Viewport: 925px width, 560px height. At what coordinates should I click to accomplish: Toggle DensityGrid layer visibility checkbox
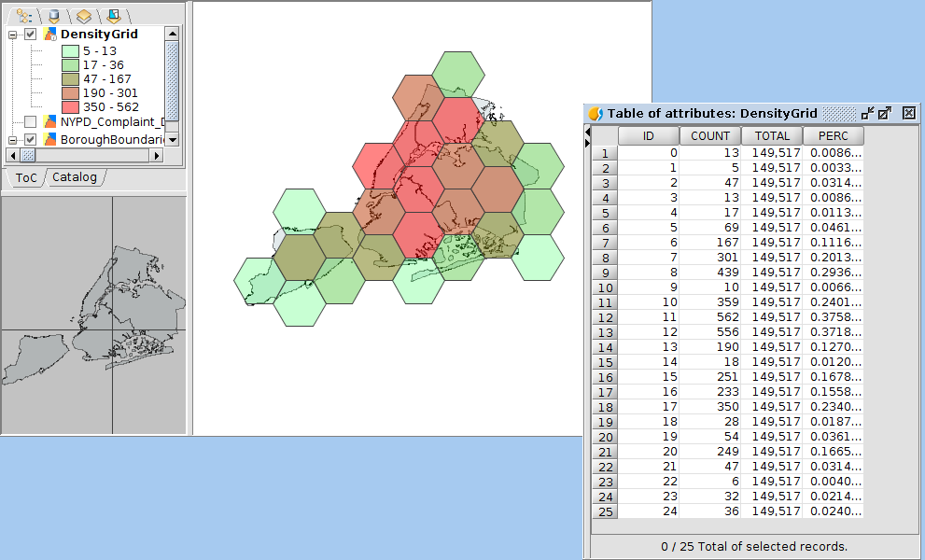(31, 35)
